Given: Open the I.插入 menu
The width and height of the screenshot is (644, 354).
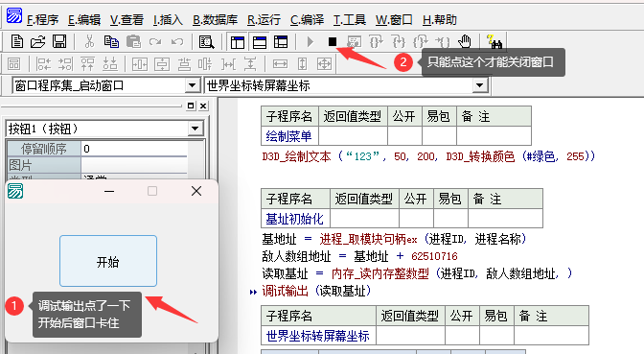Looking at the screenshot, I should pos(168,20).
